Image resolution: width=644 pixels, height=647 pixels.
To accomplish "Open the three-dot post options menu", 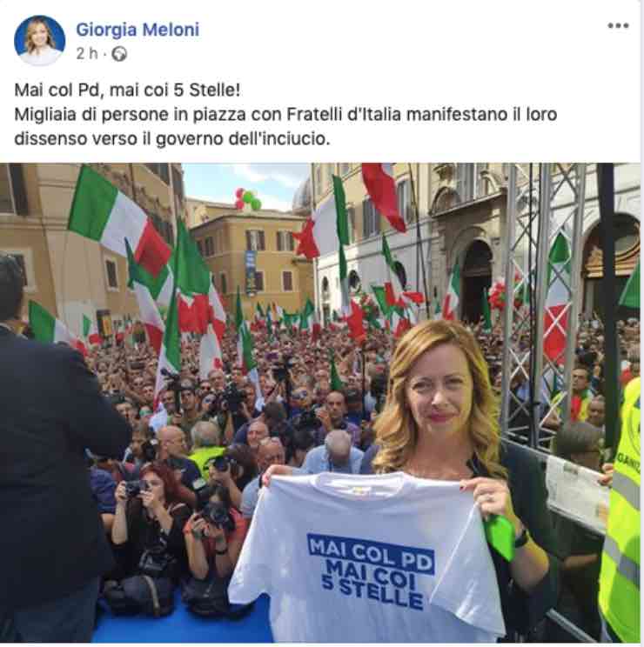I will [x=618, y=26].
